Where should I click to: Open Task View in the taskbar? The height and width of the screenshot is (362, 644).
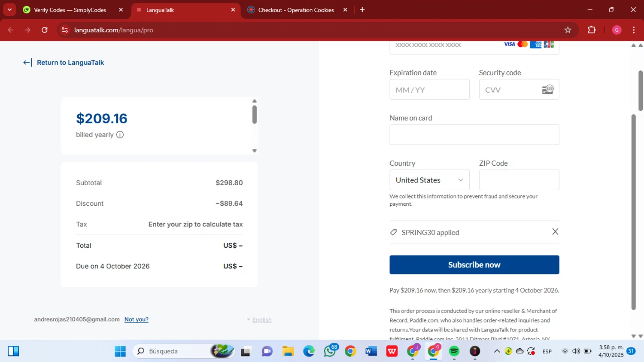(246, 351)
